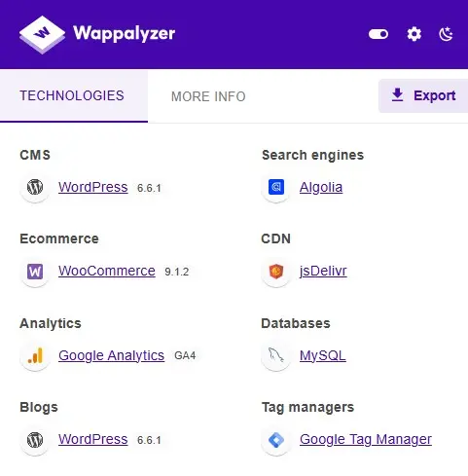The height and width of the screenshot is (476, 468).
Task: Click the MySQL dolphin icon
Action: point(276,355)
